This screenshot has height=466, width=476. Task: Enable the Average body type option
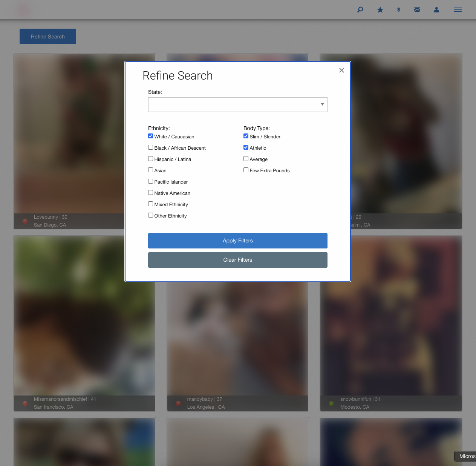tap(246, 159)
